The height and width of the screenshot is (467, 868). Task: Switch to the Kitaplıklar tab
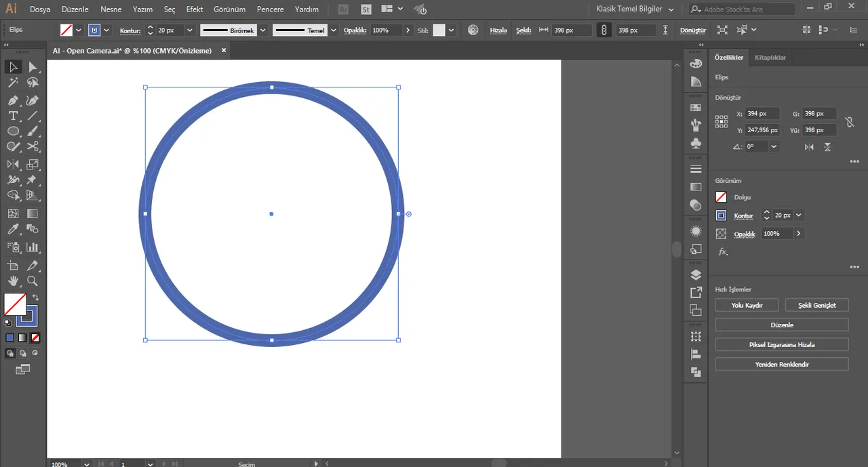(770, 58)
